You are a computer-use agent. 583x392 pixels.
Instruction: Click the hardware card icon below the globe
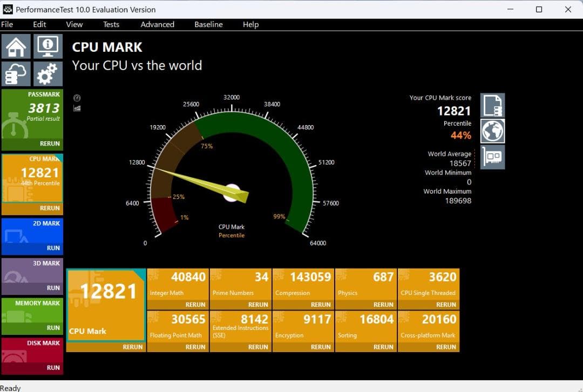[x=492, y=157]
